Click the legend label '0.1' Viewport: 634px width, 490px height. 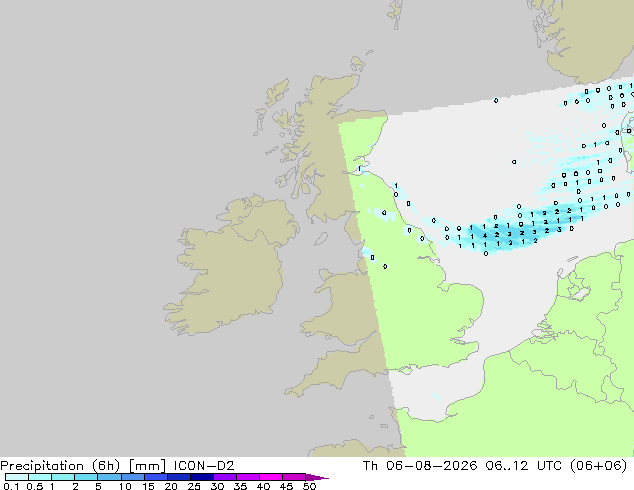(x=11, y=486)
